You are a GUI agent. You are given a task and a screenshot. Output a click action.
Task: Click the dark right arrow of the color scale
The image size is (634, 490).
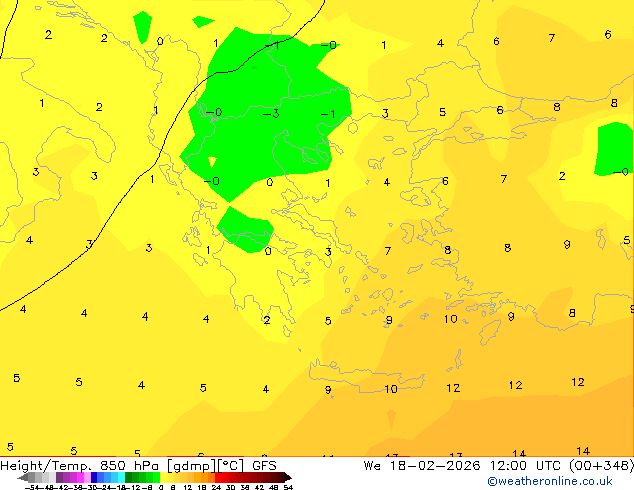coord(287,477)
